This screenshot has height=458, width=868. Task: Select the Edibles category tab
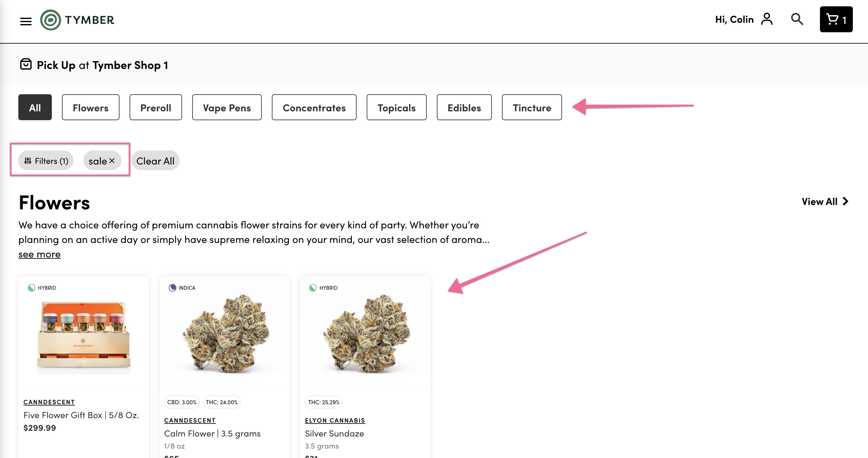click(x=464, y=107)
